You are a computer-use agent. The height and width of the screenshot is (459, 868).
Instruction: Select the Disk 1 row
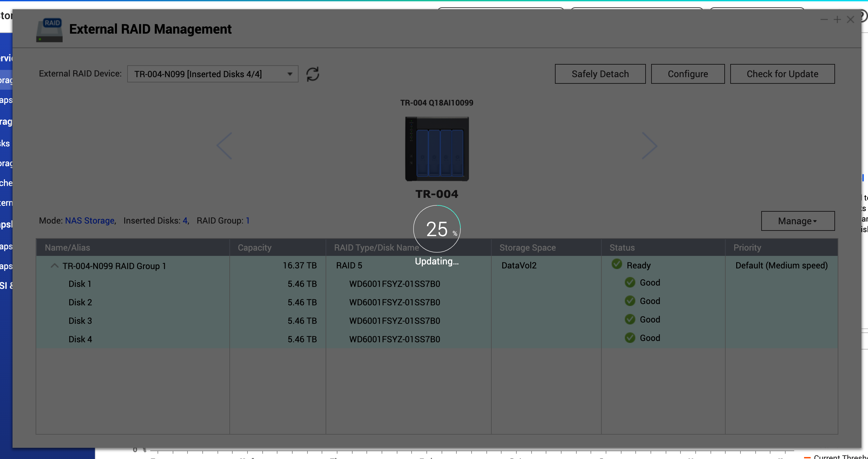[437, 284]
